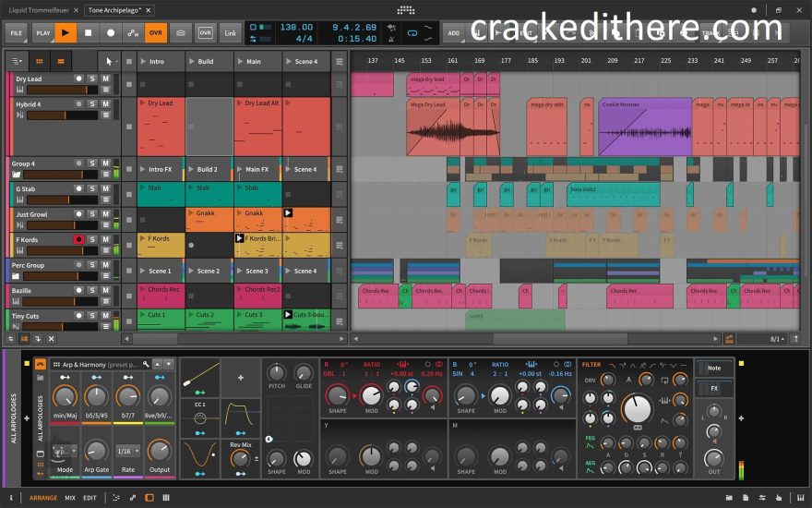Enable Ableton Link button
Image resolution: width=812 pixels, height=508 pixels.
point(231,32)
